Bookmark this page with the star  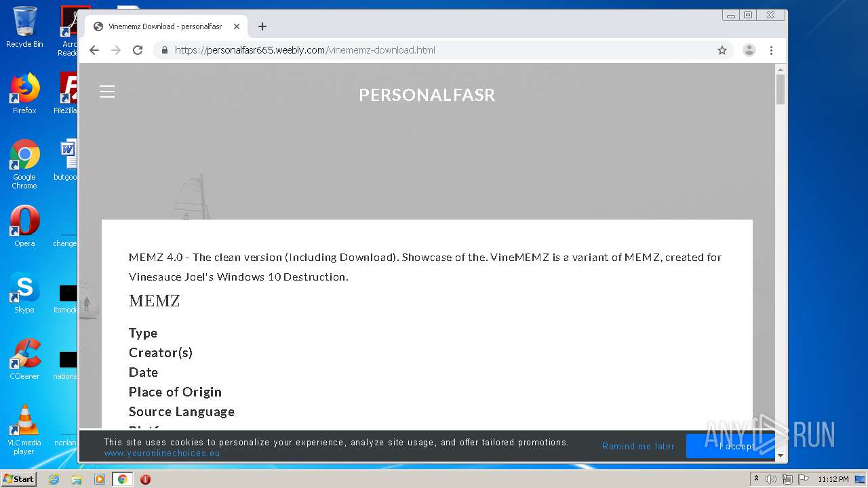click(722, 50)
